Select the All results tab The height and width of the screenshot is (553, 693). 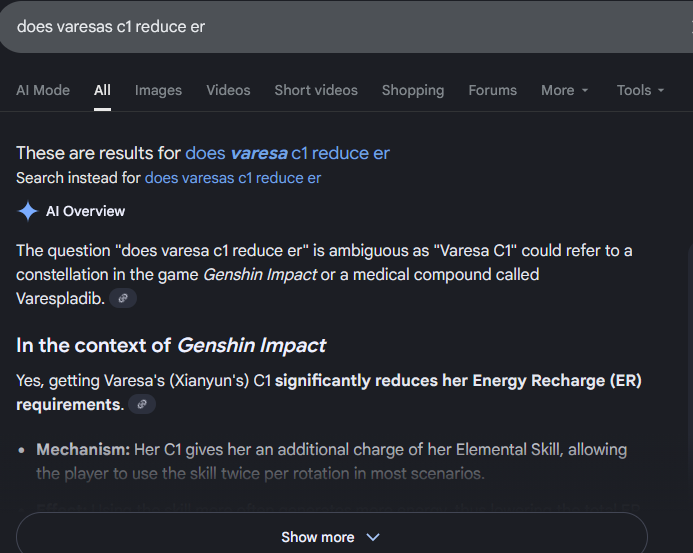(x=102, y=90)
